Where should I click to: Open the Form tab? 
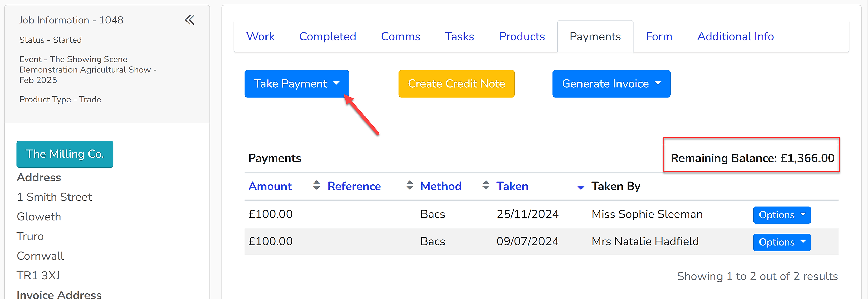(659, 36)
